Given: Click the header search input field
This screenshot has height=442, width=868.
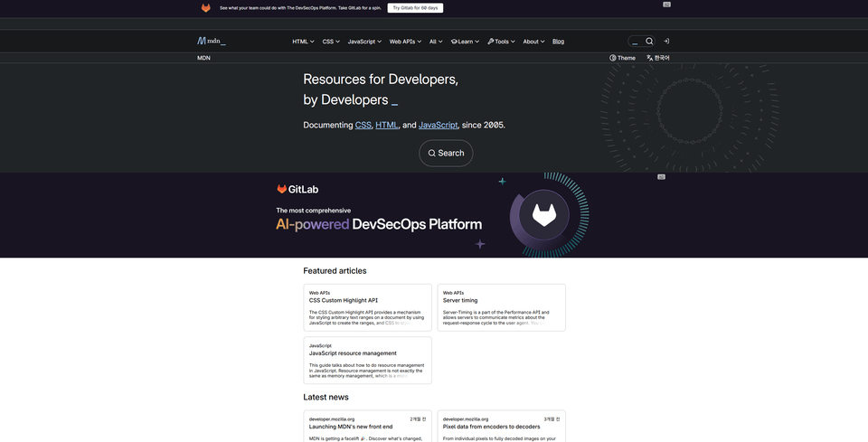Looking at the screenshot, I should pyautogui.click(x=637, y=41).
